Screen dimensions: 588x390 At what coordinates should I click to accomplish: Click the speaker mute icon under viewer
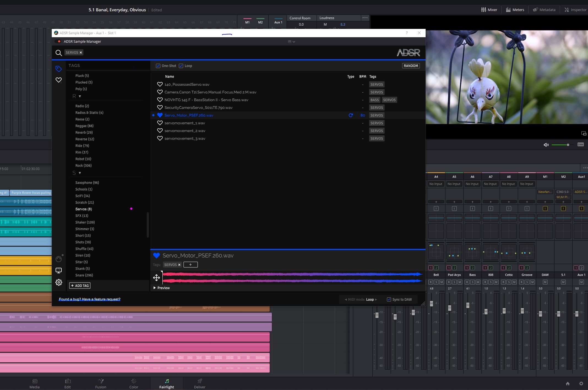(x=546, y=145)
